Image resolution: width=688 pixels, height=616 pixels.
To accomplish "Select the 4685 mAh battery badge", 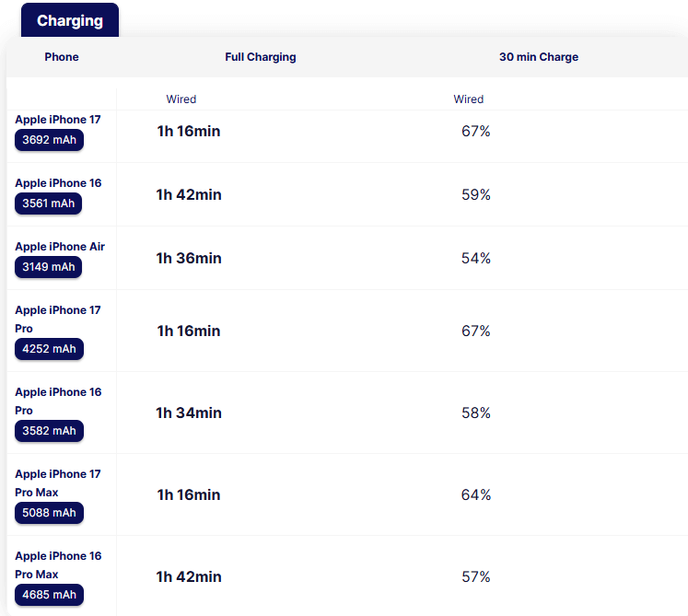I will point(49,595).
